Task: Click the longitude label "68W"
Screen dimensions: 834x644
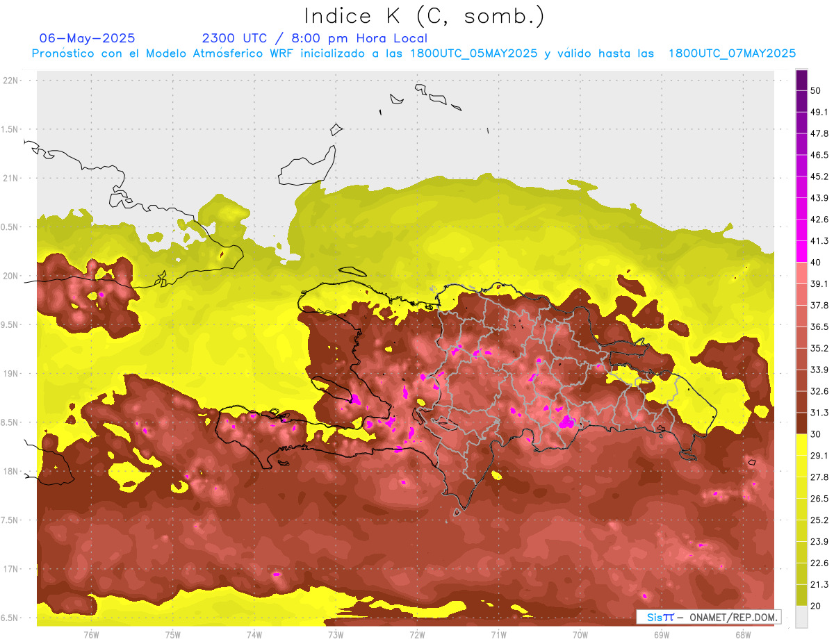Action: tap(743, 635)
